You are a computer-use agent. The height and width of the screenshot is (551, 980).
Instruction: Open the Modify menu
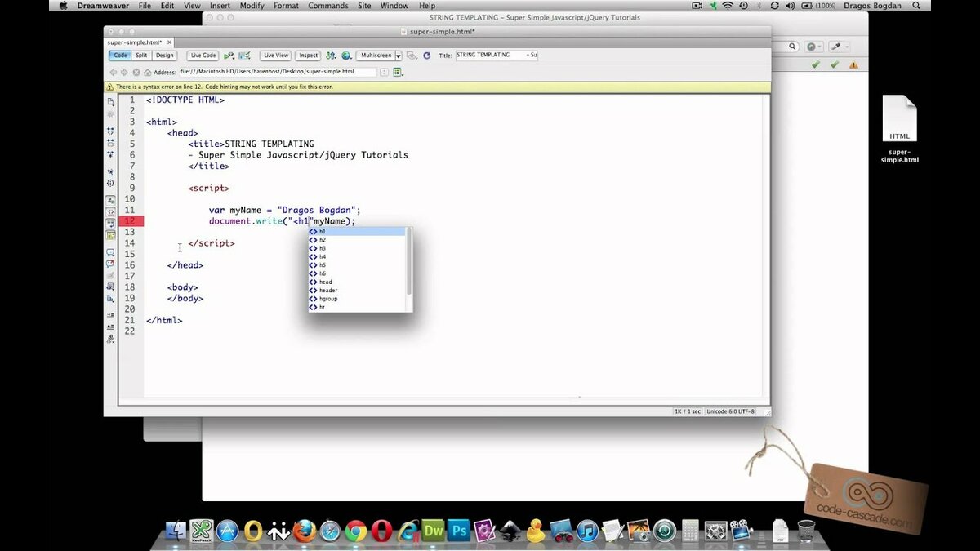252,6
